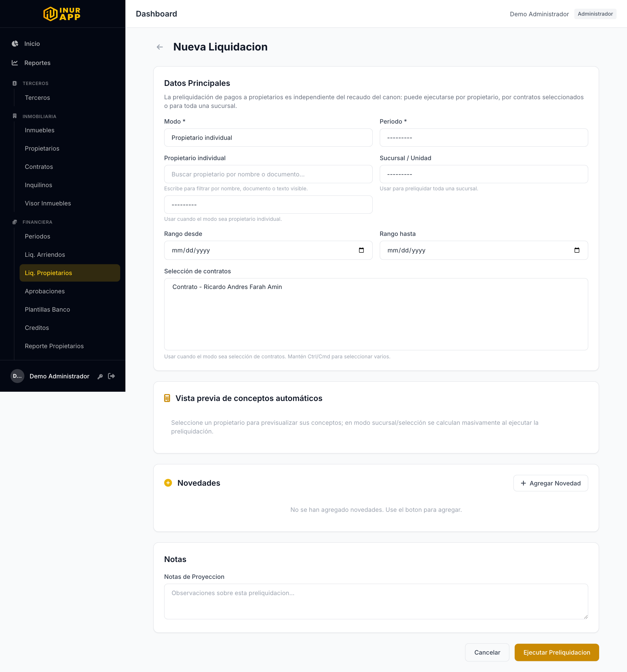Image resolution: width=627 pixels, height=672 pixels.
Task: Click the Administrador role badge
Action: point(595,14)
